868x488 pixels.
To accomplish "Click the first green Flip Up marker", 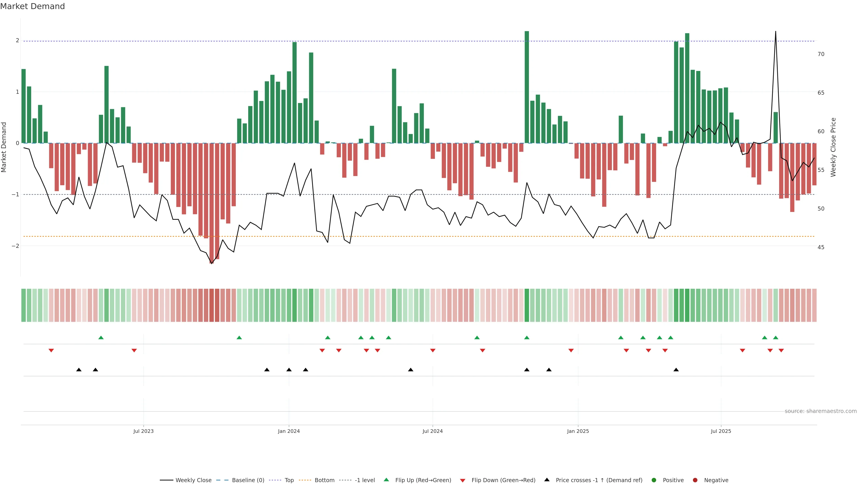I will tap(101, 338).
